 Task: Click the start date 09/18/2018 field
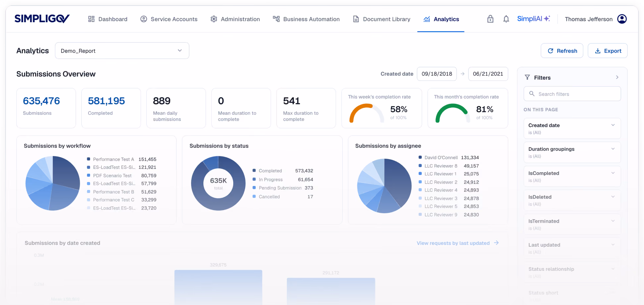(437, 74)
